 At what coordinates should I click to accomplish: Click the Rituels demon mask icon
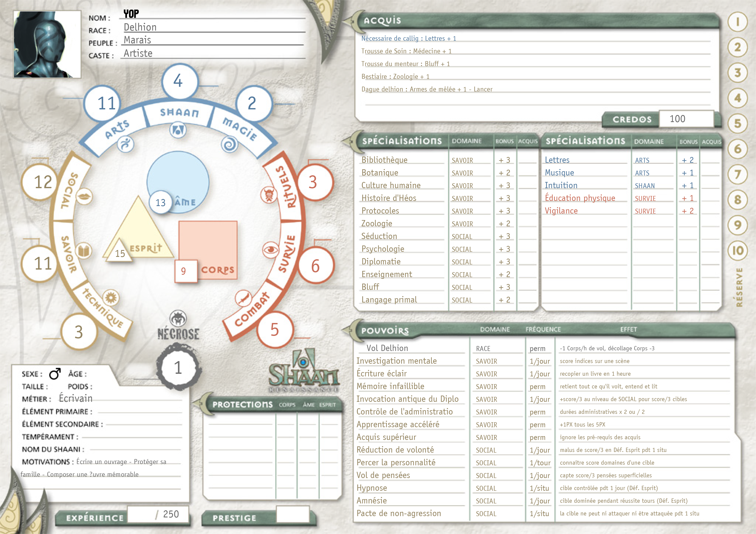269,195
